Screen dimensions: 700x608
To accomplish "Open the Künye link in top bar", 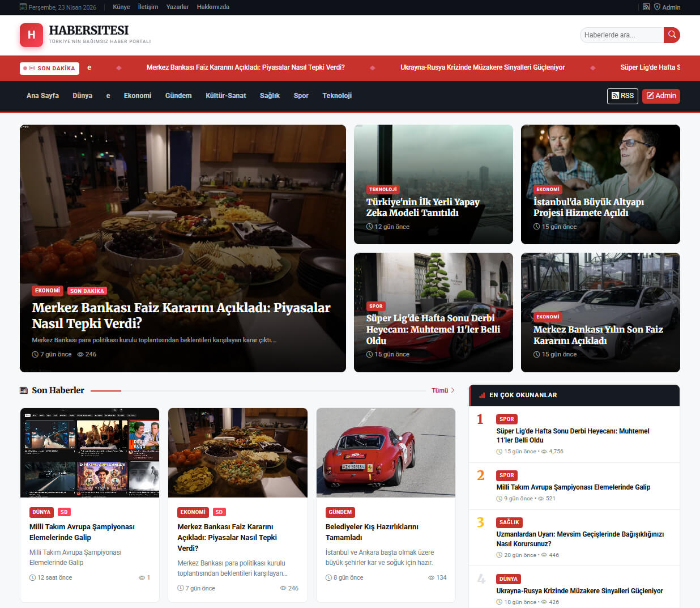I will click(121, 7).
